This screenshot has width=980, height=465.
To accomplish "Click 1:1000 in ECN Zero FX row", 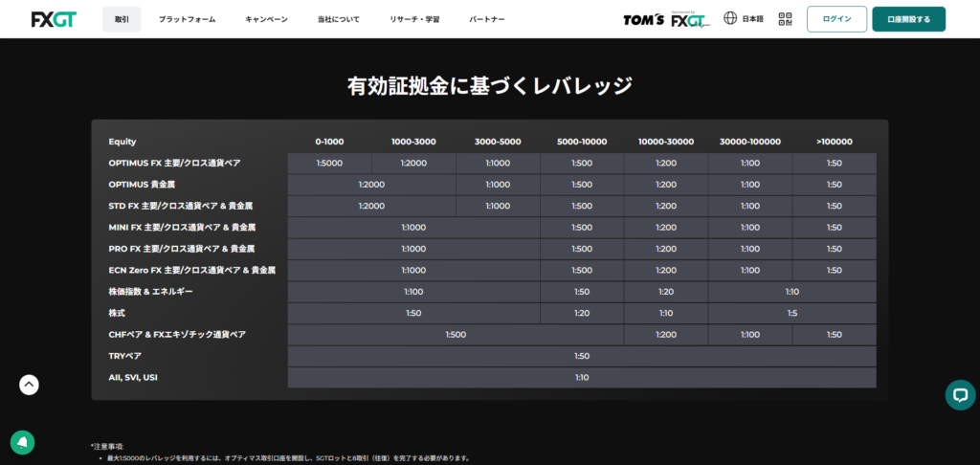I will [413, 270].
